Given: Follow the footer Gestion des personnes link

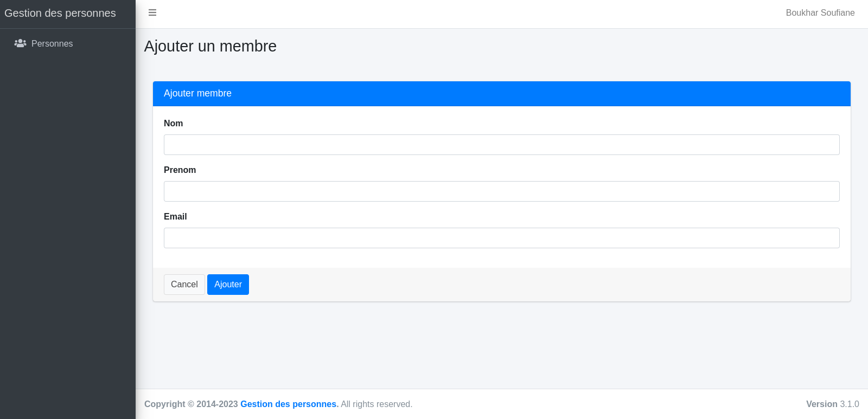Looking at the screenshot, I should tap(288, 404).
